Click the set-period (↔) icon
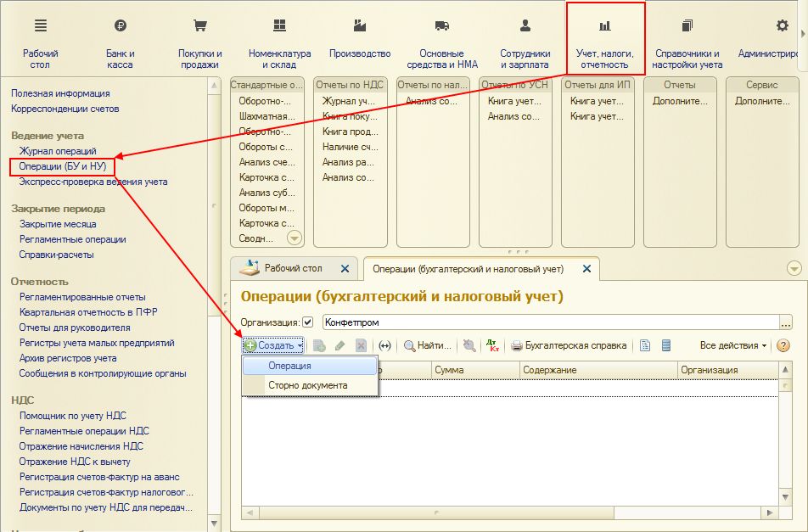808x532 pixels. 384,345
